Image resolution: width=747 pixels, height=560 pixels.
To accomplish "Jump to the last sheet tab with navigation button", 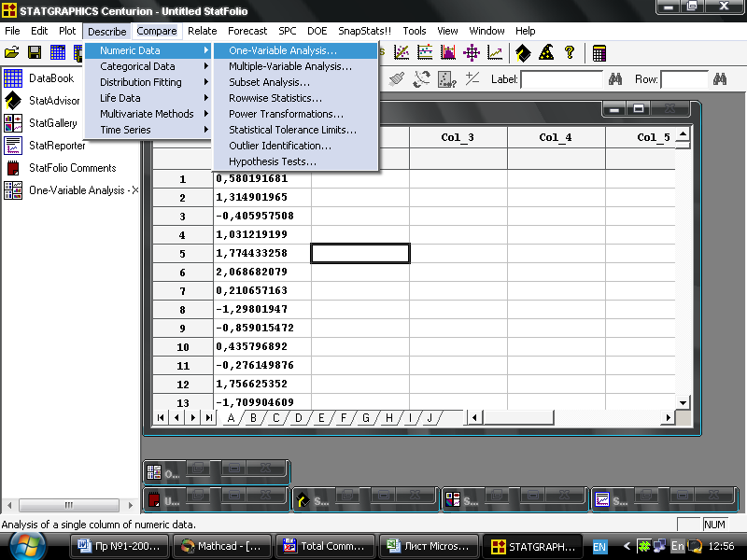I will [208, 417].
